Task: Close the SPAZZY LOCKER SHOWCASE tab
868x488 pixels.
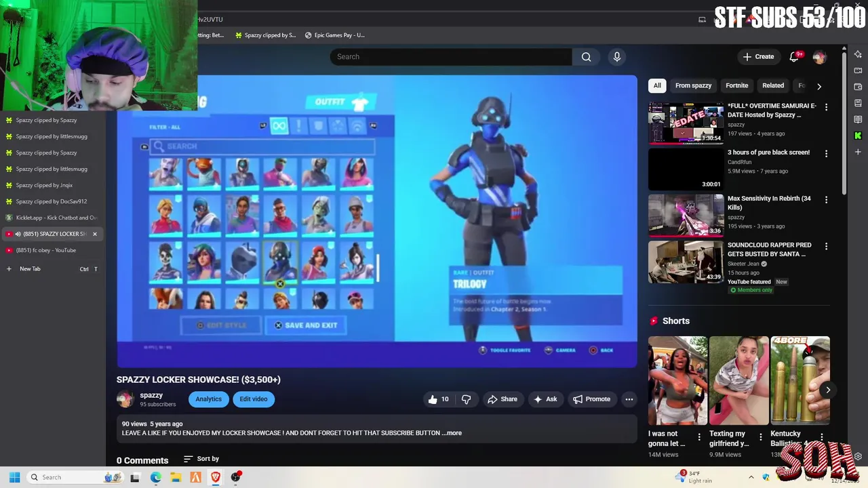Action: 94,234
